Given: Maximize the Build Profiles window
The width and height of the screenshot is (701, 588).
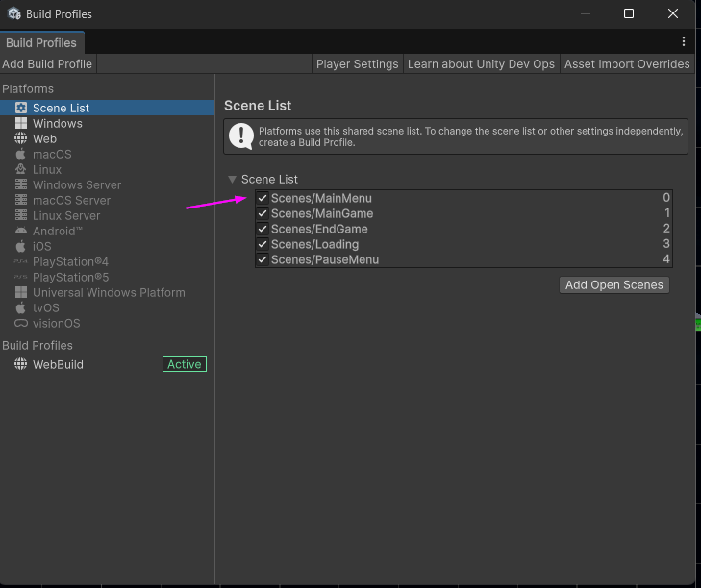Looking at the screenshot, I should pyautogui.click(x=629, y=13).
